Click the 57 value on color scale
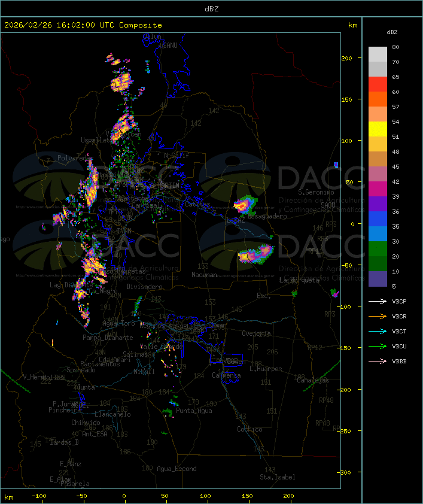This screenshot has width=423, height=504. pyautogui.click(x=395, y=107)
